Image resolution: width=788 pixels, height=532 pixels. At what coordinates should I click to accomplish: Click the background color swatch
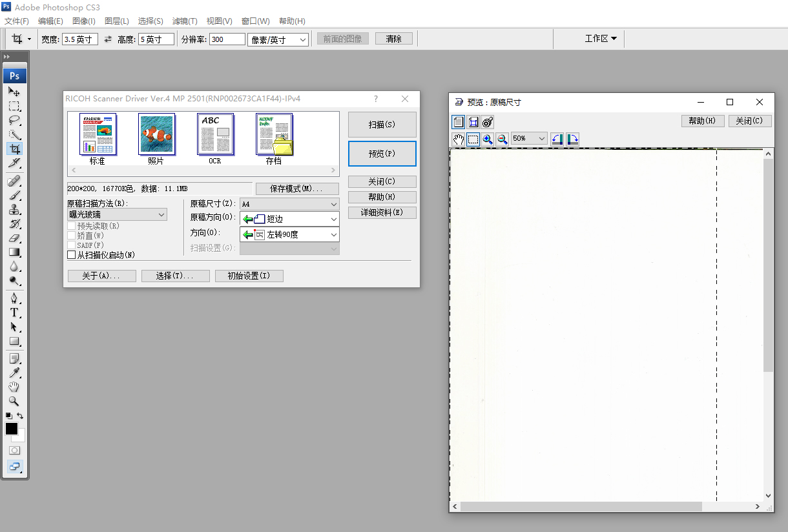pyautogui.click(x=20, y=436)
